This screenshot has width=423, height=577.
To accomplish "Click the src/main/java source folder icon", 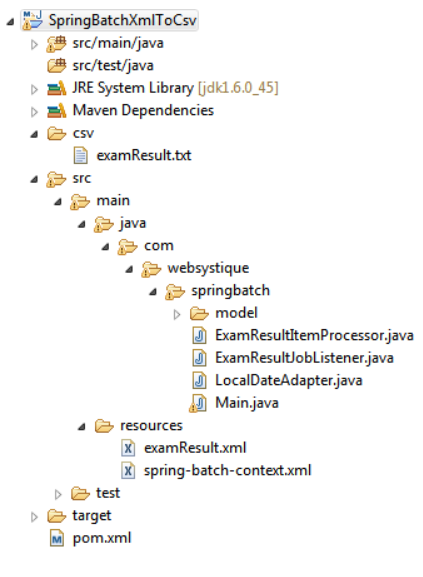I will click(56, 44).
